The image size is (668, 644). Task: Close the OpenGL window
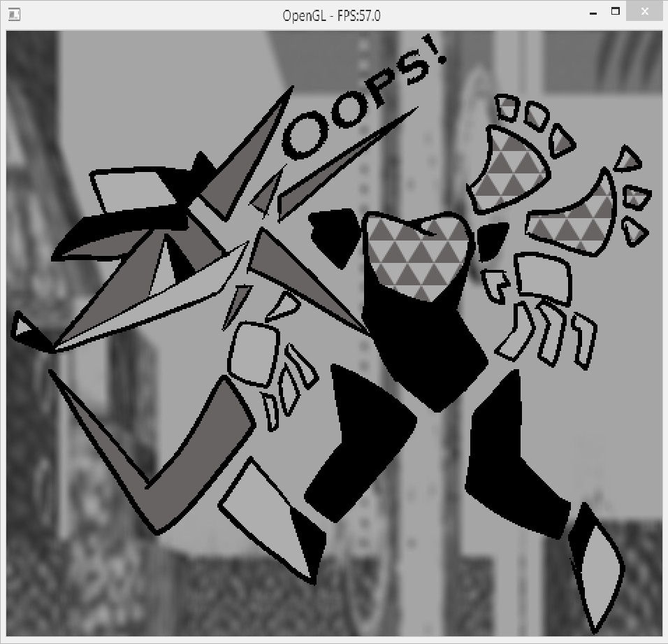[x=644, y=12]
